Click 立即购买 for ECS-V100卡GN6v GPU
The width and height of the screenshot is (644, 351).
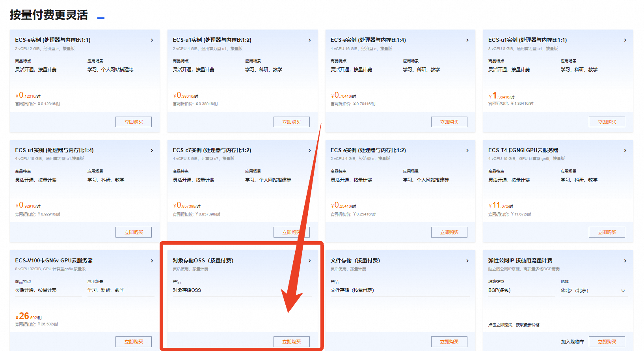[134, 342]
